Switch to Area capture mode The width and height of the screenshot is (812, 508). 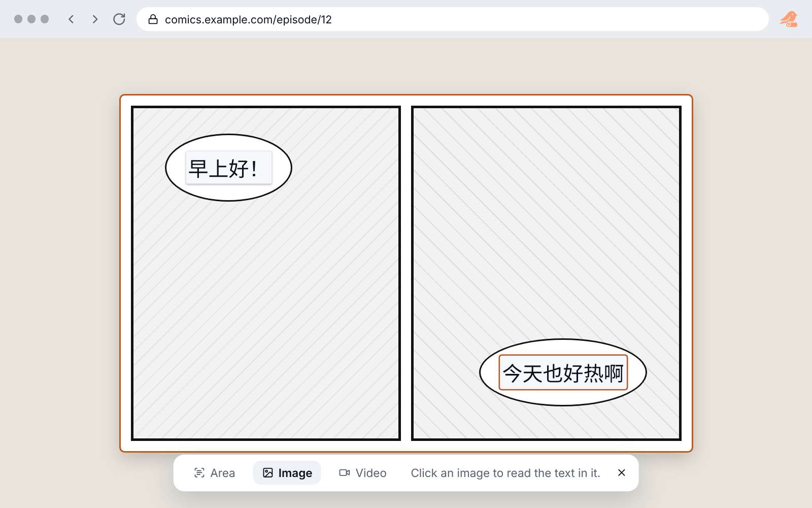[x=215, y=473]
